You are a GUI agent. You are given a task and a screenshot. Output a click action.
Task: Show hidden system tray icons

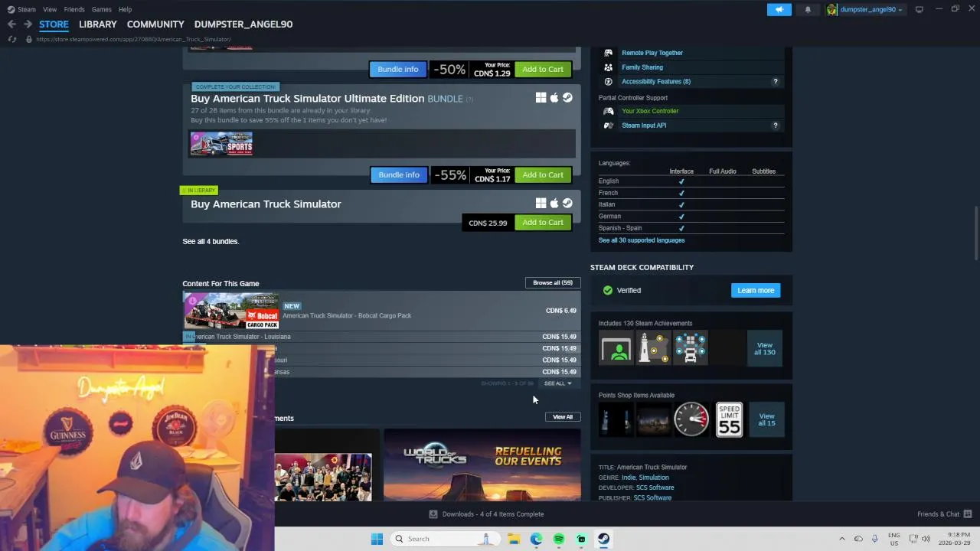(842, 539)
